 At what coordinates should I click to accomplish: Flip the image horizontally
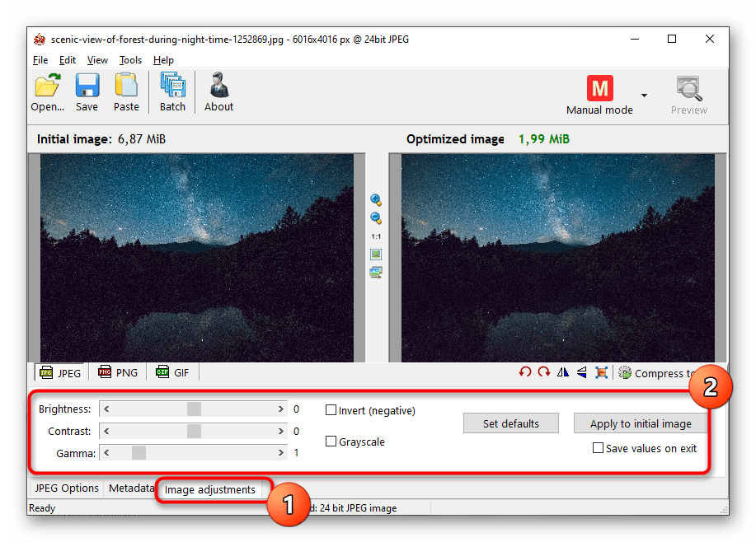(x=562, y=372)
